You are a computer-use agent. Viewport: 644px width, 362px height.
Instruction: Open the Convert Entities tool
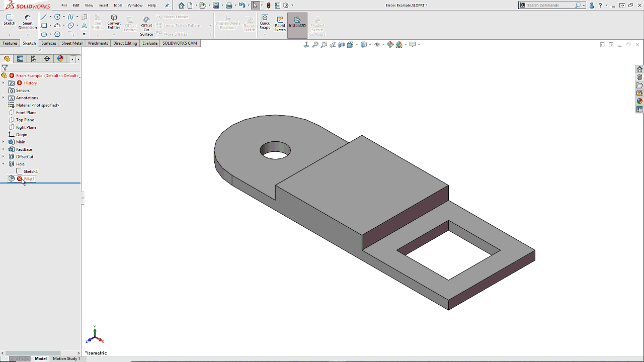(x=114, y=21)
